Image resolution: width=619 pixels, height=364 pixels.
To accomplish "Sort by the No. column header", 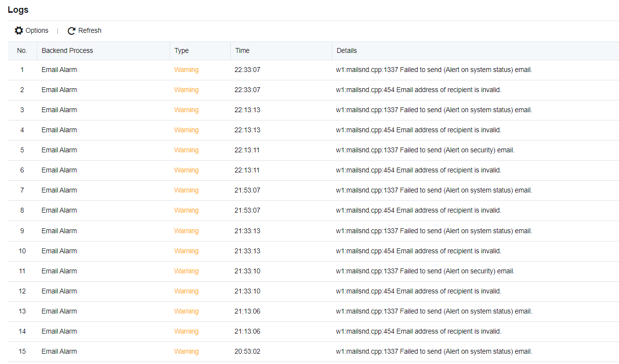I will point(22,50).
